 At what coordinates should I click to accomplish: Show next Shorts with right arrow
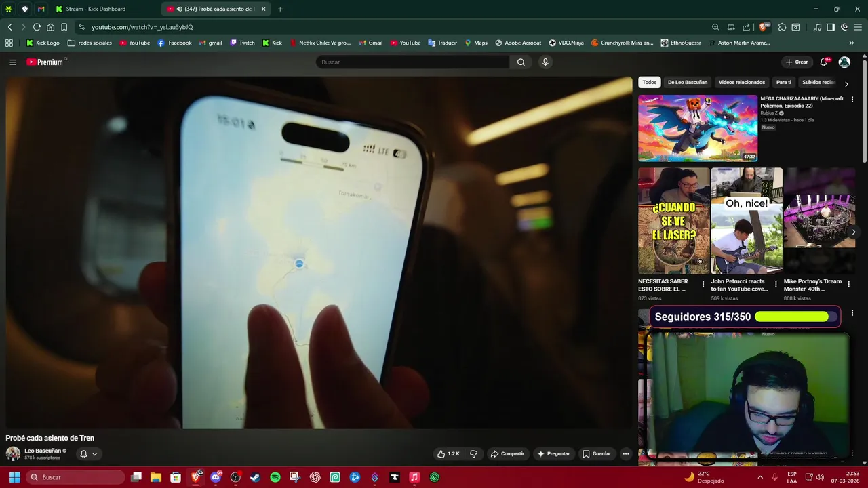point(853,232)
